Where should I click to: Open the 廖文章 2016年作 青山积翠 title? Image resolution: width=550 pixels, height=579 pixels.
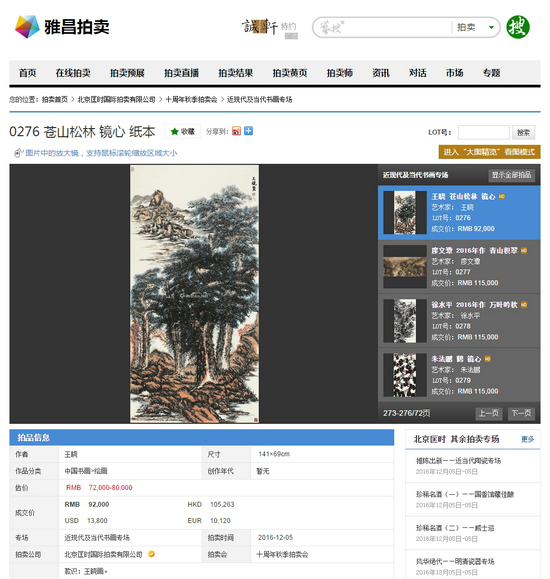pyautogui.click(x=474, y=250)
